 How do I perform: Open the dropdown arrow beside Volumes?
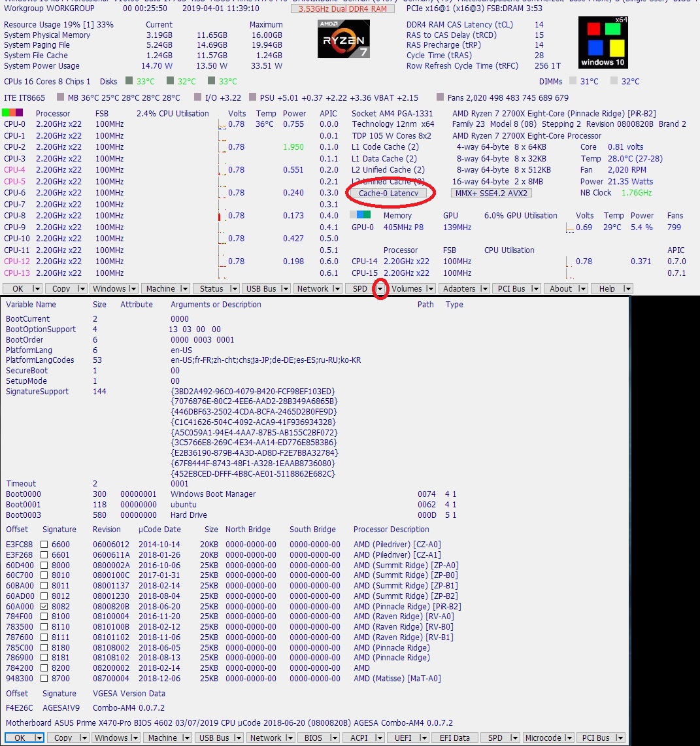click(x=430, y=288)
